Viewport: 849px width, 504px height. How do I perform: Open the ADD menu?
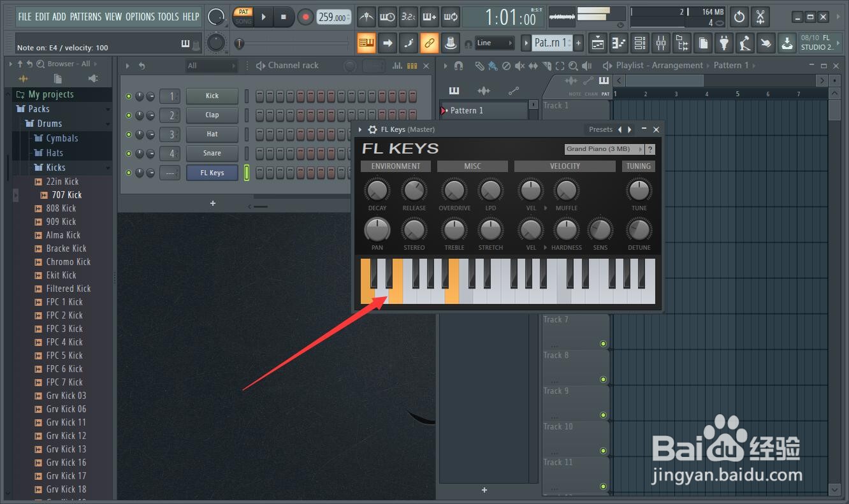[59, 17]
